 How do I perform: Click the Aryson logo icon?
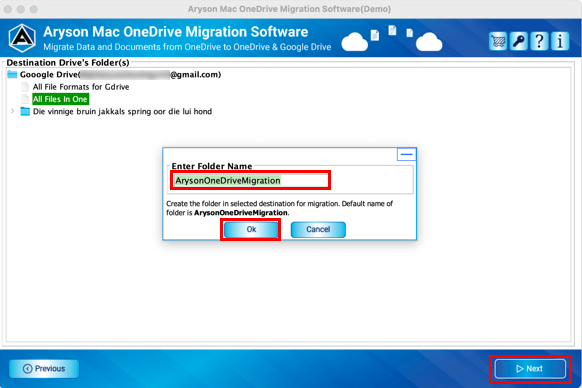pos(22,38)
